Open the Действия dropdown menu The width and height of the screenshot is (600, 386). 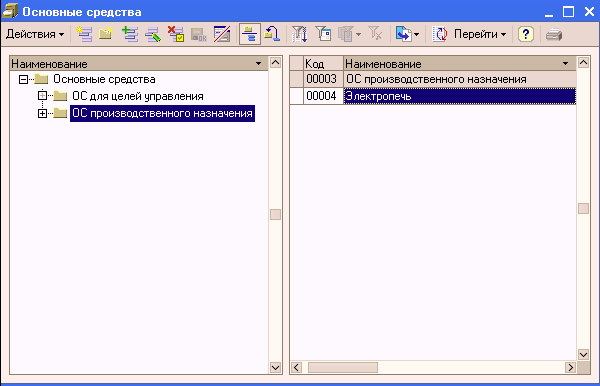pyautogui.click(x=35, y=34)
